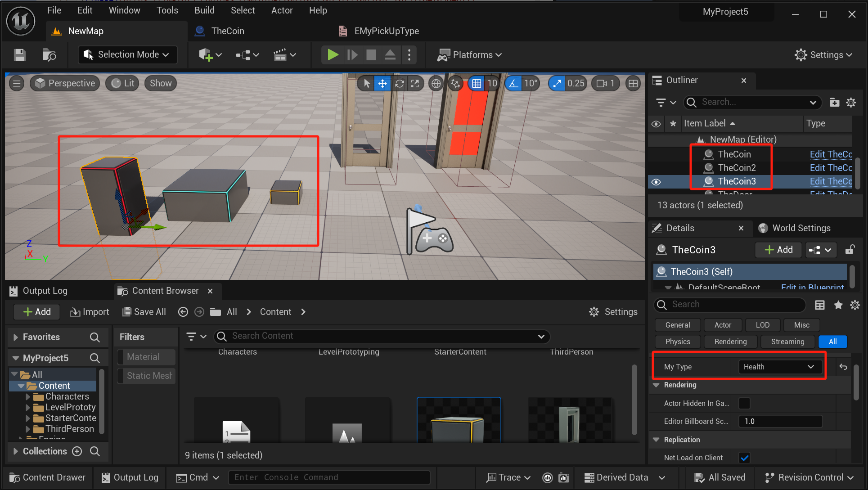Viewport: 868px width, 490px height.
Task: Open the viewport hamburger options menu
Action: click(17, 83)
